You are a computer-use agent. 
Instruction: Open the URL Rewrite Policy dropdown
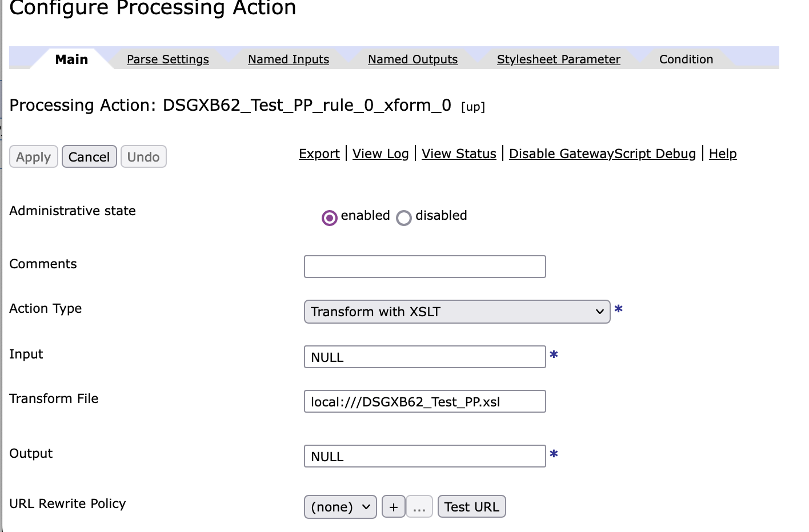[341, 506]
